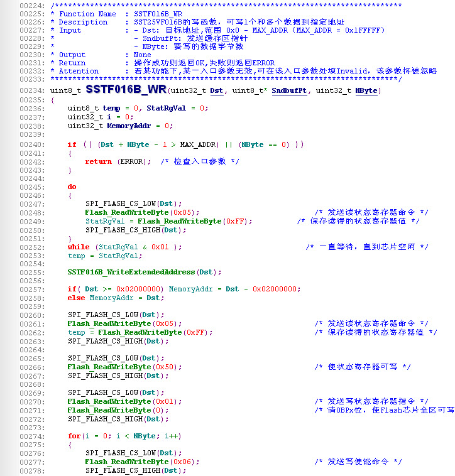The width and height of the screenshot is (455, 476).
Task: Click the for keyword on line 274
Action: tap(74, 436)
